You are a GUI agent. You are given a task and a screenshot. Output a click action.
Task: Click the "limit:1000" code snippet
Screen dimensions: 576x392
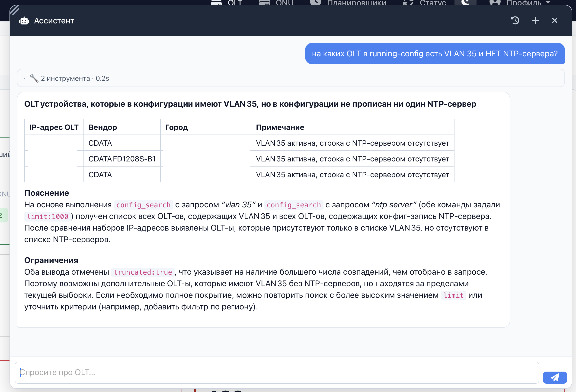click(x=48, y=216)
